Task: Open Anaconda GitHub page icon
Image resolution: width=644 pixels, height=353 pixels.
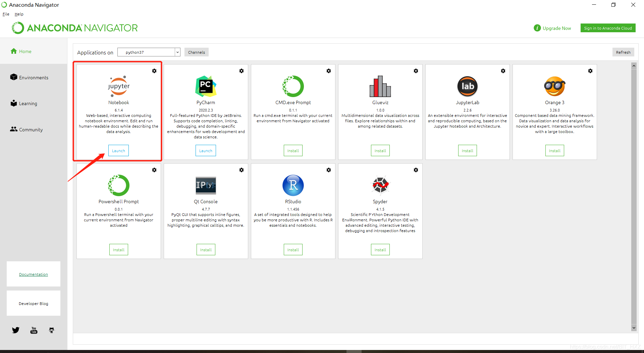Action: click(x=52, y=330)
